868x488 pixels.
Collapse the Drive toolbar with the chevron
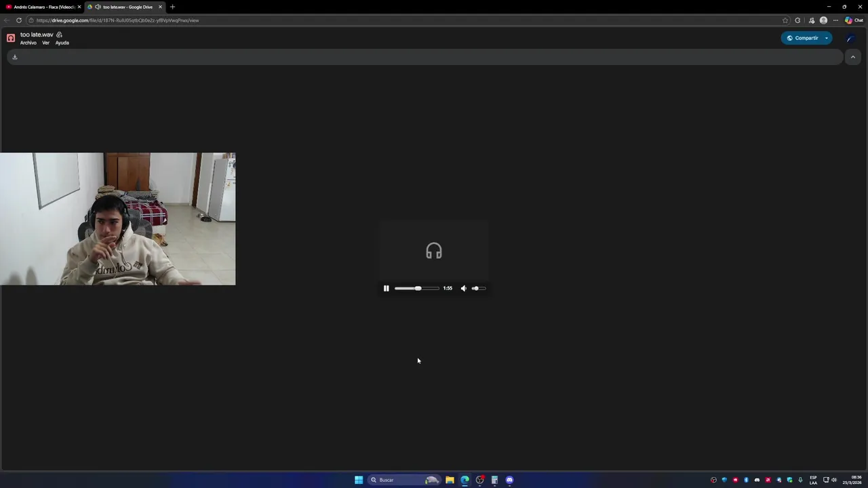853,57
